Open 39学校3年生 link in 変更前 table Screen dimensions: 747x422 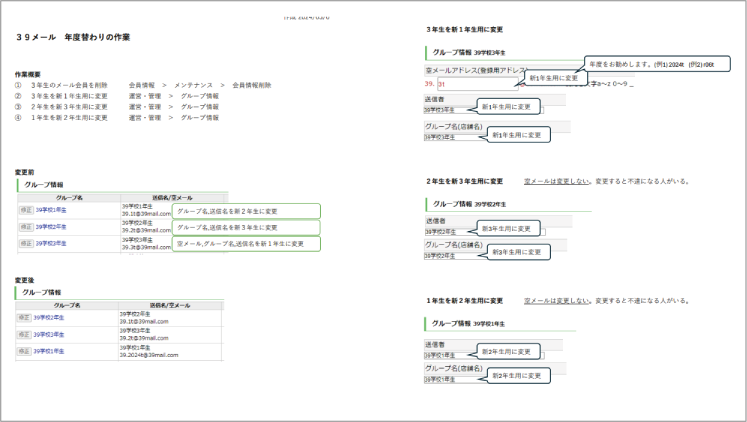pyautogui.click(x=52, y=243)
